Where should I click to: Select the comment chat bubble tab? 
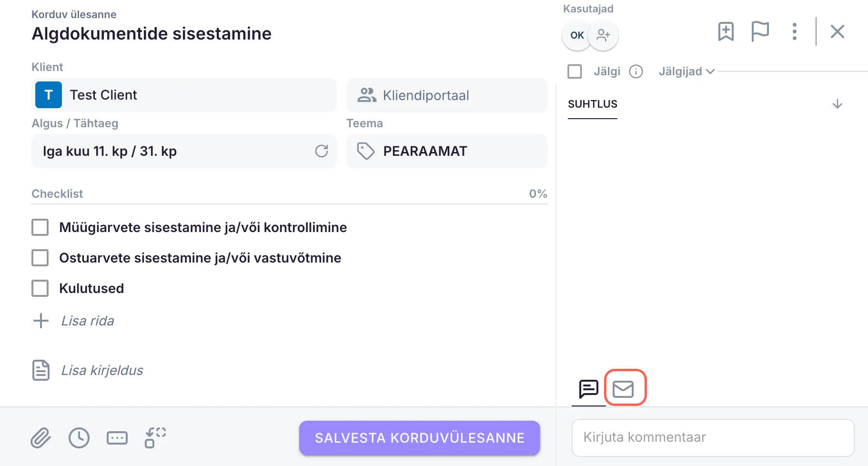coord(589,389)
